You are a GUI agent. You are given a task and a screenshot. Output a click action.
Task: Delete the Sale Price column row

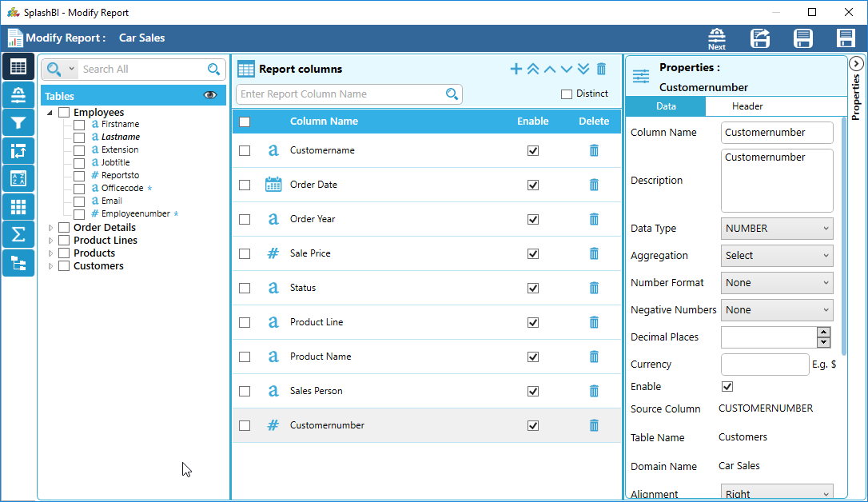coord(594,253)
